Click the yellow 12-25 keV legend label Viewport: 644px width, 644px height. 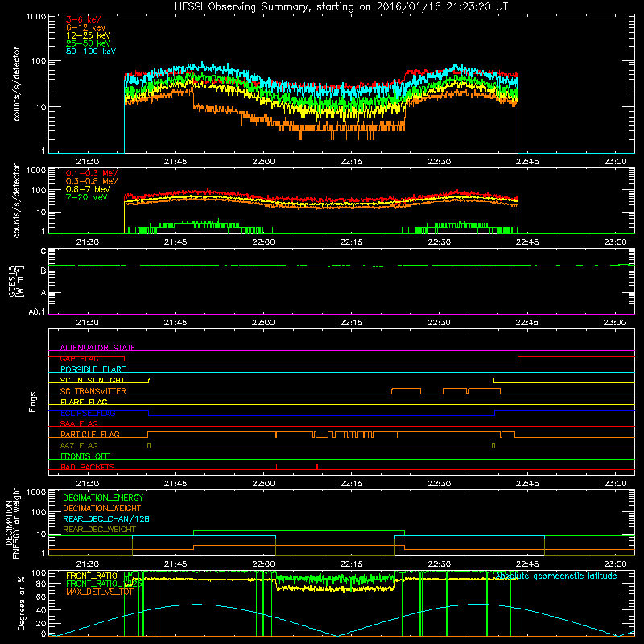pyautogui.click(x=89, y=35)
